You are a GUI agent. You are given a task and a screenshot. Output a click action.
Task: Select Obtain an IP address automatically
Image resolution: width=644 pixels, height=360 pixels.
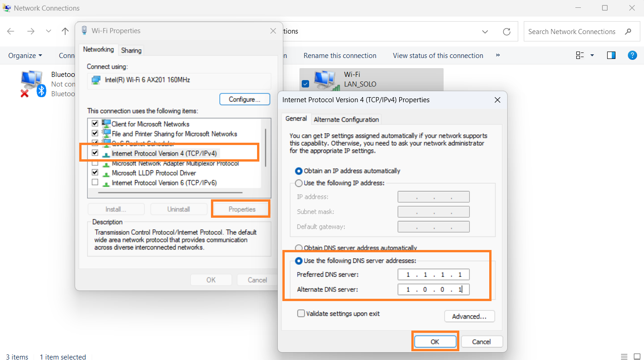coord(348,171)
